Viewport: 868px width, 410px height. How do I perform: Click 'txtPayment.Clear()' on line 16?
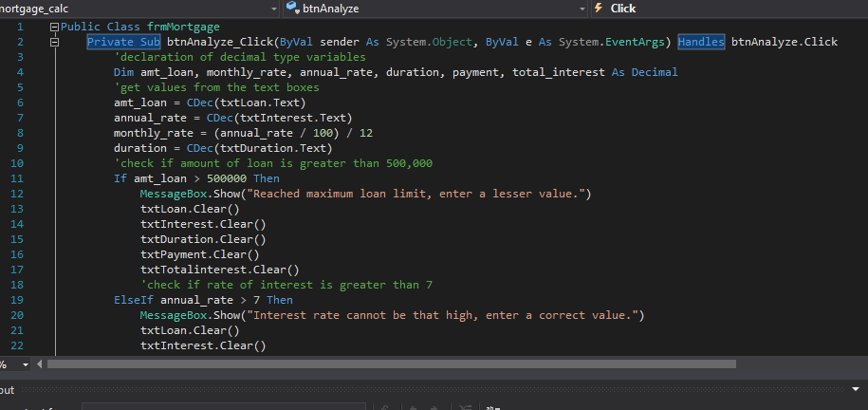(x=200, y=254)
